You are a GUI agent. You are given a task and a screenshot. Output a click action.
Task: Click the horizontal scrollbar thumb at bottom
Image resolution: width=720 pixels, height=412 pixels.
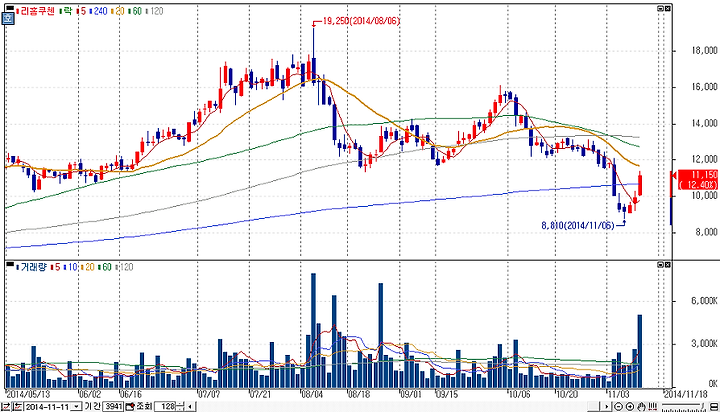593,406
